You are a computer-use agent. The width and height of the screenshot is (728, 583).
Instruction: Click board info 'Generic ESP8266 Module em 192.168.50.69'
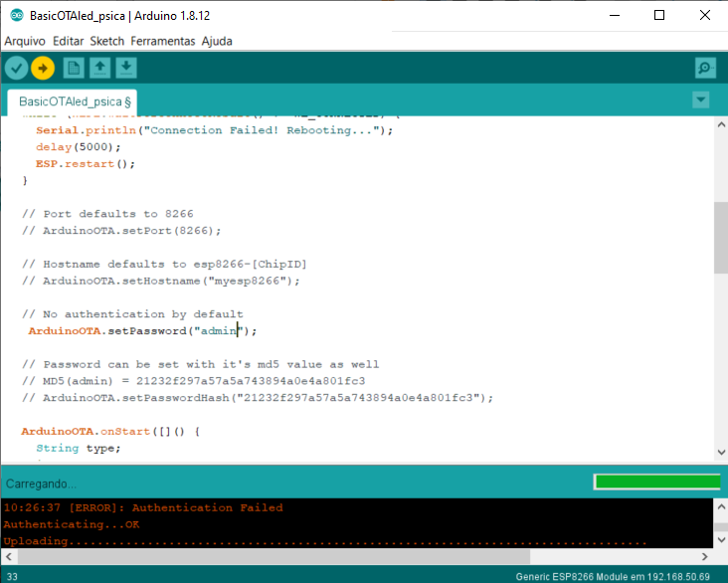pos(613,576)
